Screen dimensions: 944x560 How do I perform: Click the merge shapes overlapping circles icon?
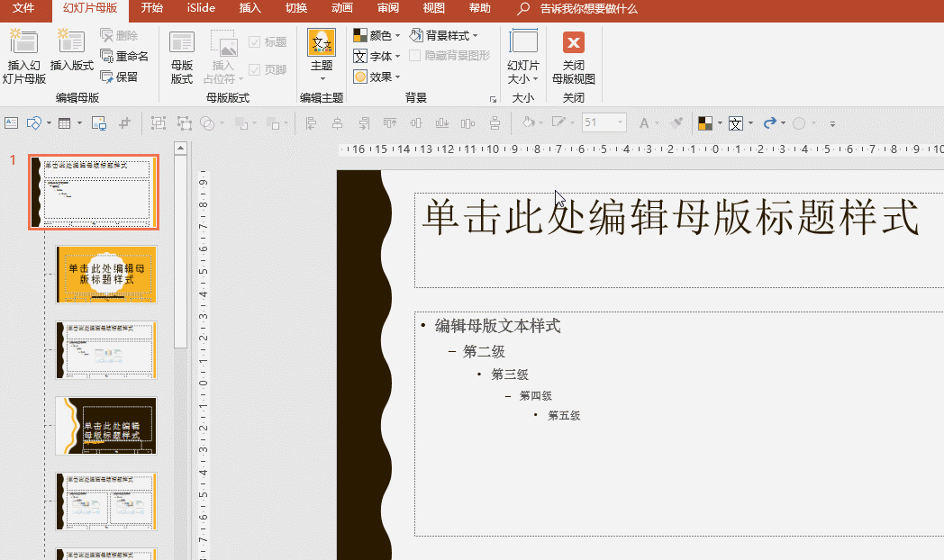point(207,123)
